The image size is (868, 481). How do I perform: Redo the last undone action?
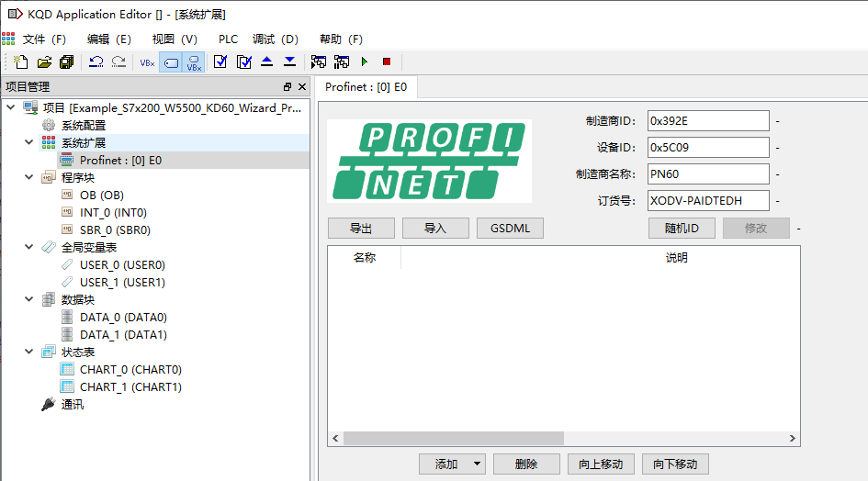[118, 62]
